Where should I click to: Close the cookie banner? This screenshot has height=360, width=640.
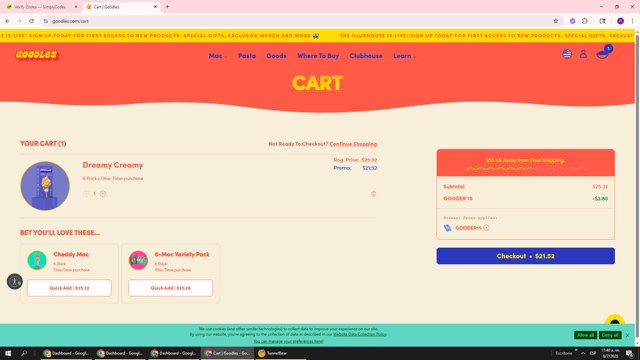[x=627, y=335]
